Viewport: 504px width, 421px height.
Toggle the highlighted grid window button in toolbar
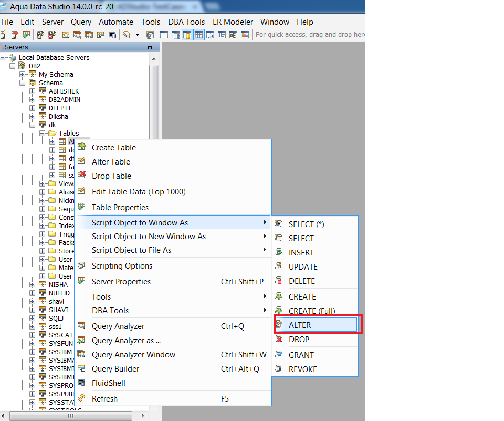198,35
